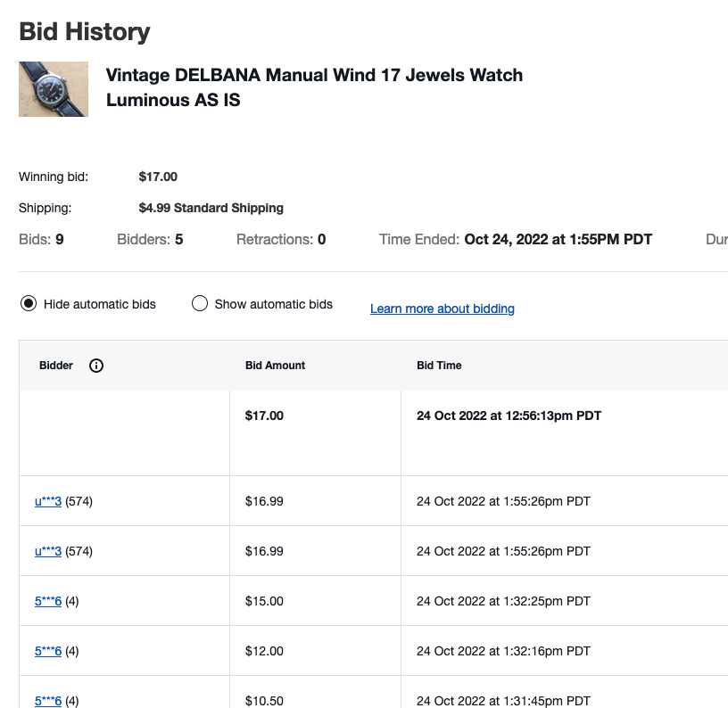This screenshot has width=728, height=708.
Task: Open the second u***3 bidder link
Action: 48,551
